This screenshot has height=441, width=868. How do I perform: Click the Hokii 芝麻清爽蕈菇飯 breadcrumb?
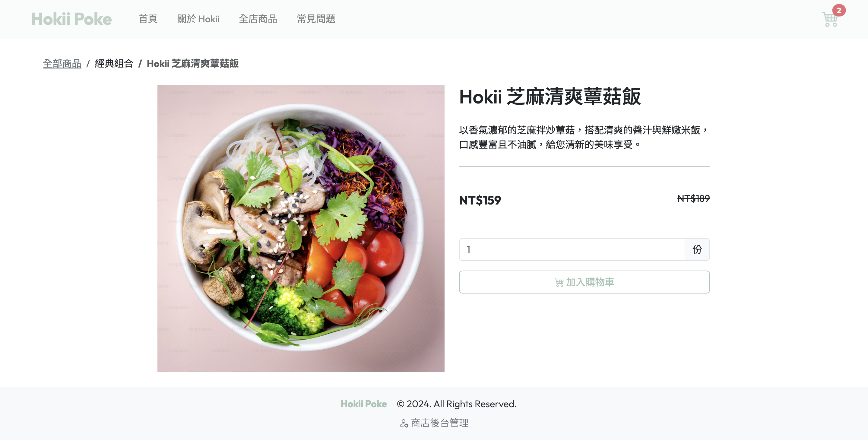click(193, 63)
